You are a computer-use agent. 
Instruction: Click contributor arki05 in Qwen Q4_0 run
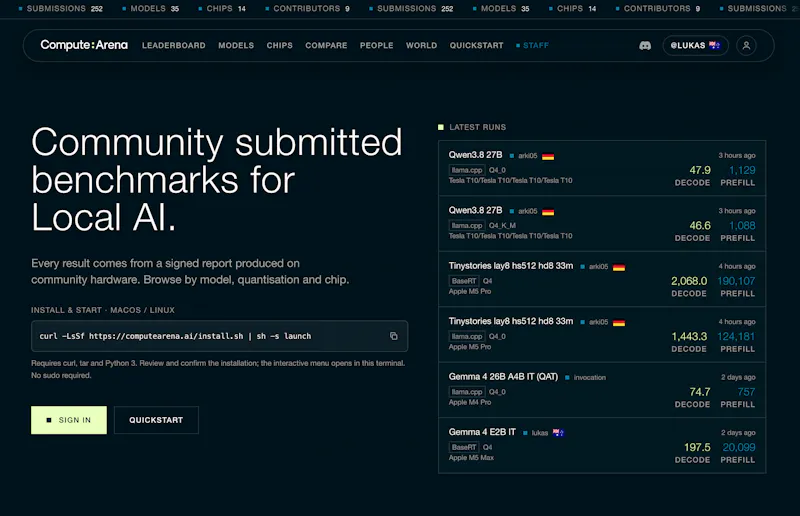528,156
